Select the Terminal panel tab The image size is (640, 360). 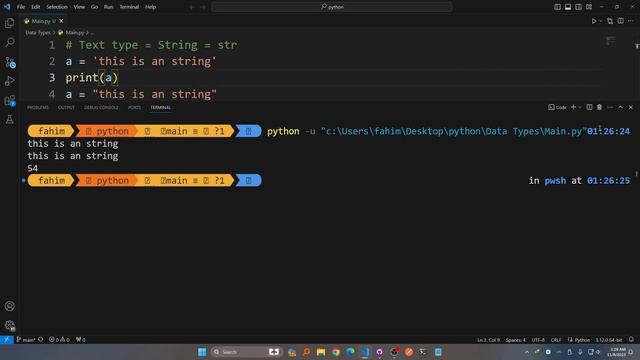pos(160,107)
